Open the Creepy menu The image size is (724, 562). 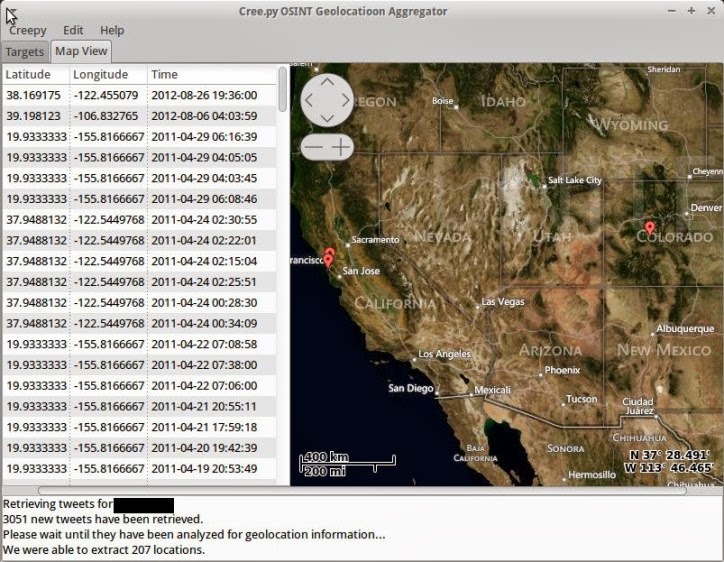tap(28, 30)
